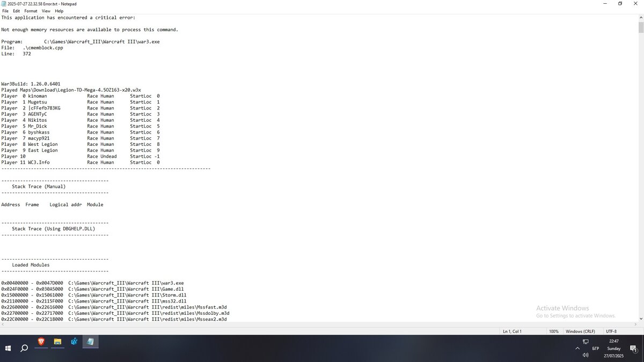Place cursor on the war3.exe Program line
The height and width of the screenshot is (362, 644).
click(x=102, y=41)
